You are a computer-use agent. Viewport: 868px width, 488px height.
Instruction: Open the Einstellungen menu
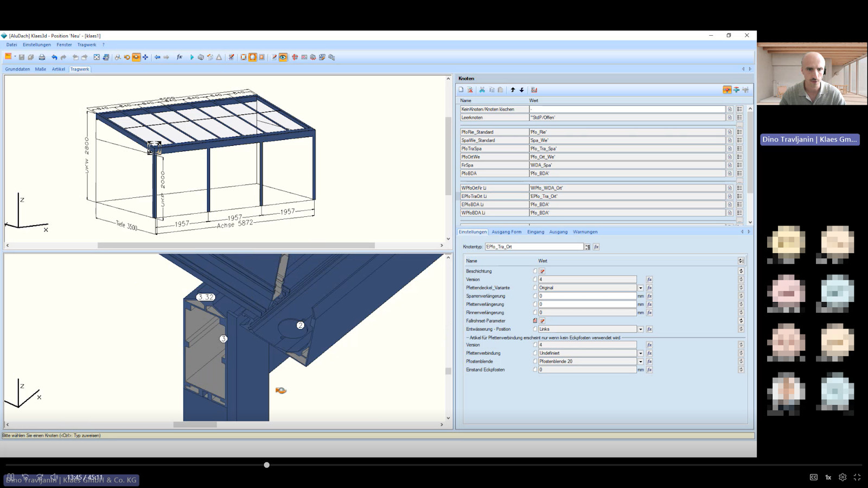(x=37, y=45)
